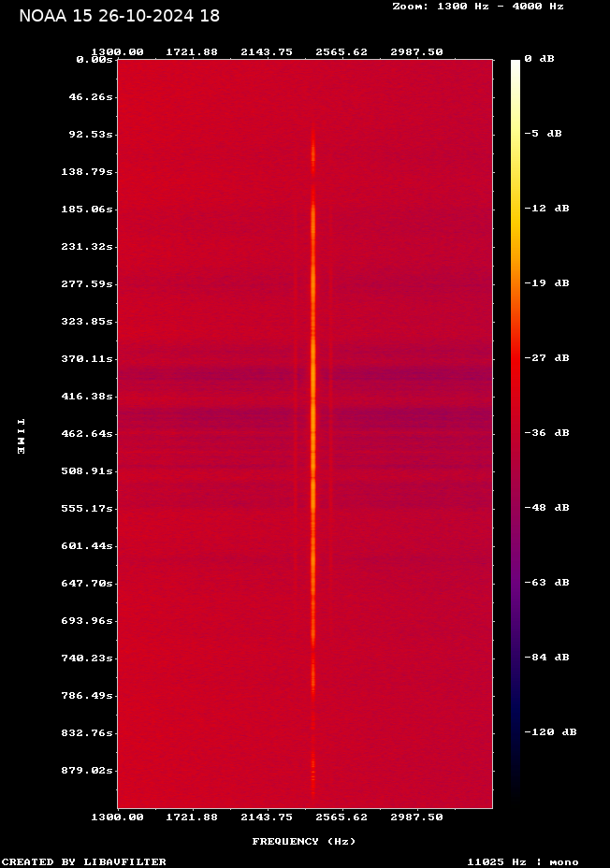Click the vertical color gradient scale bar
The image size is (610, 868).
pos(516,430)
